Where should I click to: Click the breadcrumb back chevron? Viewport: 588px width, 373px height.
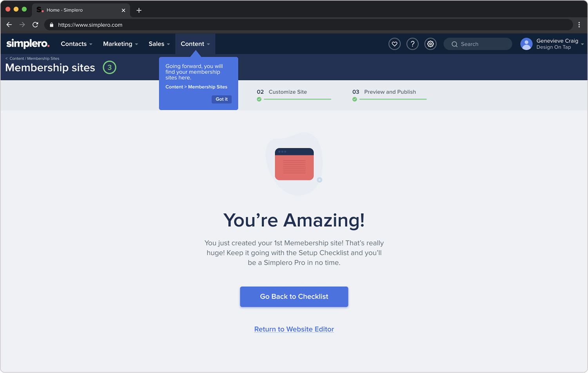[6, 58]
